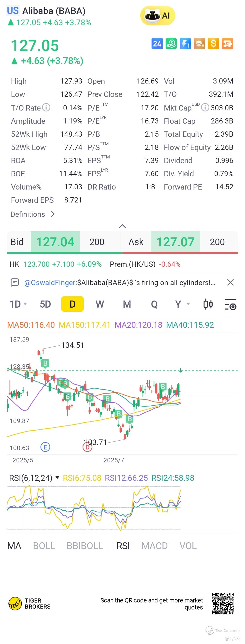Tap the Tiger Brokers logo

coord(29,604)
